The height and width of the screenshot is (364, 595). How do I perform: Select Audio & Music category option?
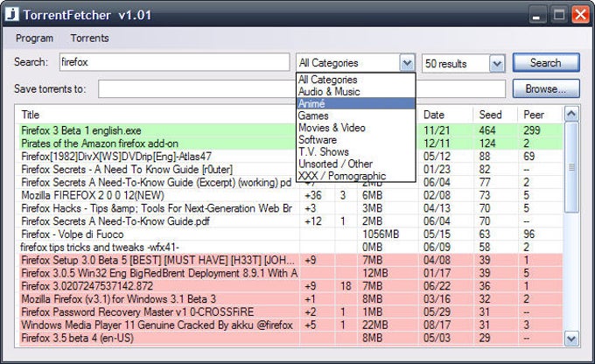pos(355,92)
